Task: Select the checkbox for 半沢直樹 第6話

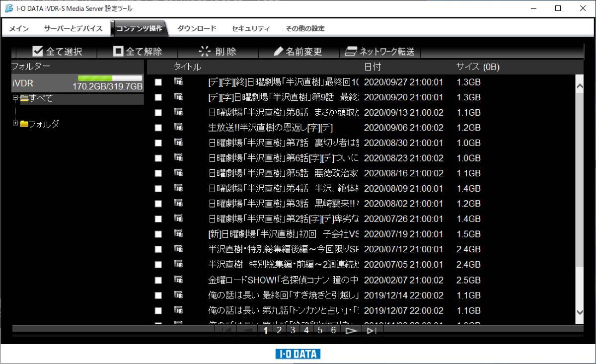Action: 158,158
